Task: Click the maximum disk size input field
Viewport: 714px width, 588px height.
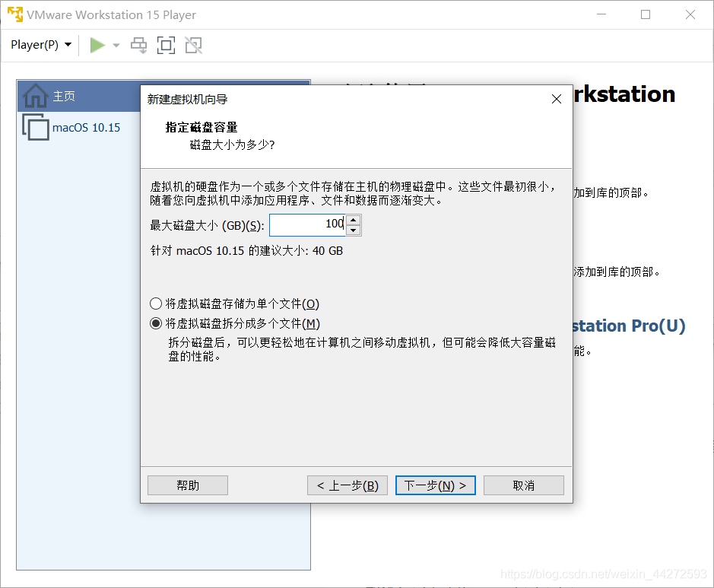Action: pos(306,224)
